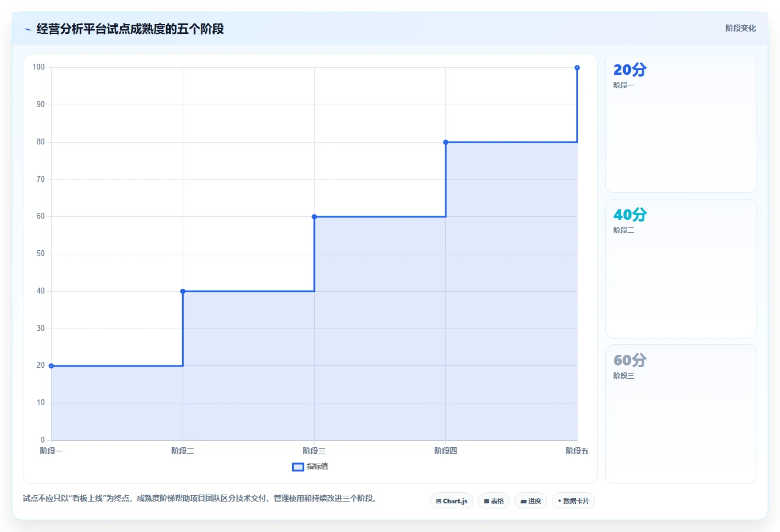Screen dimensions: 780x532
Task: Click the x-axis label 阶段三
Action: click(314, 451)
